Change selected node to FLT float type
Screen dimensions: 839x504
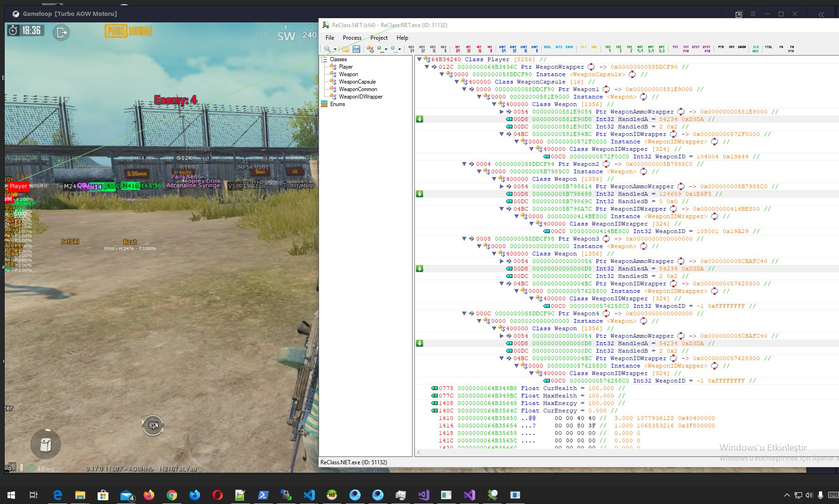(x=583, y=47)
